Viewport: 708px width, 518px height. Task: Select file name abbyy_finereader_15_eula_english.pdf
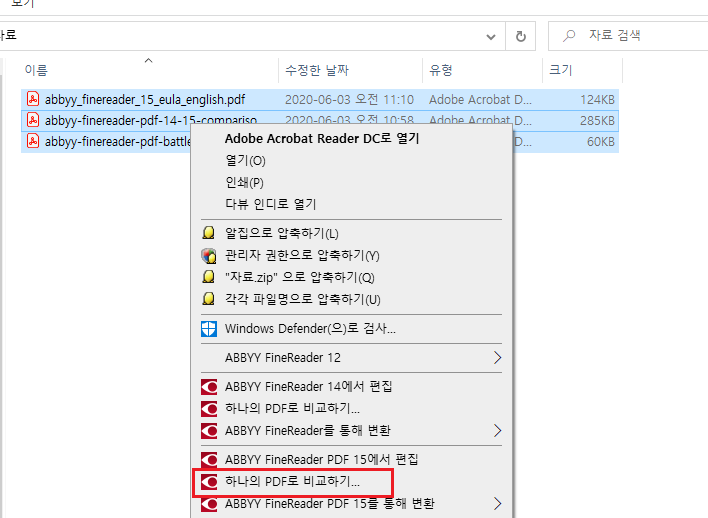[x=145, y=99]
